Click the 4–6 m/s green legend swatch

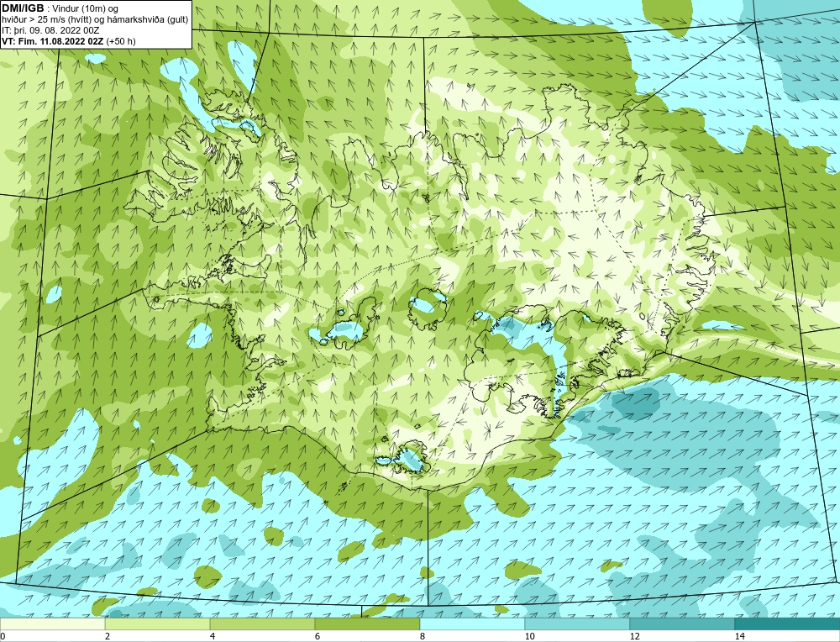[x=262, y=624]
